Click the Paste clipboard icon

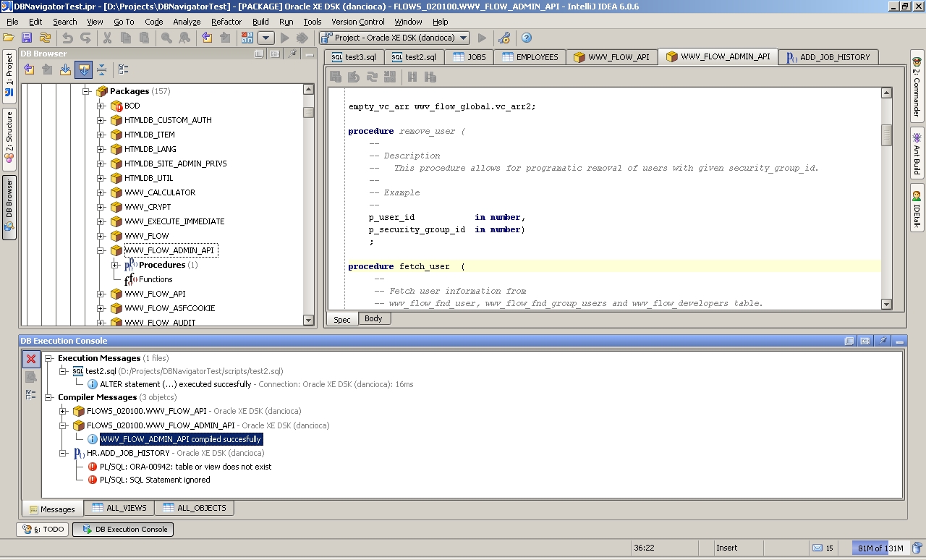[144, 38]
